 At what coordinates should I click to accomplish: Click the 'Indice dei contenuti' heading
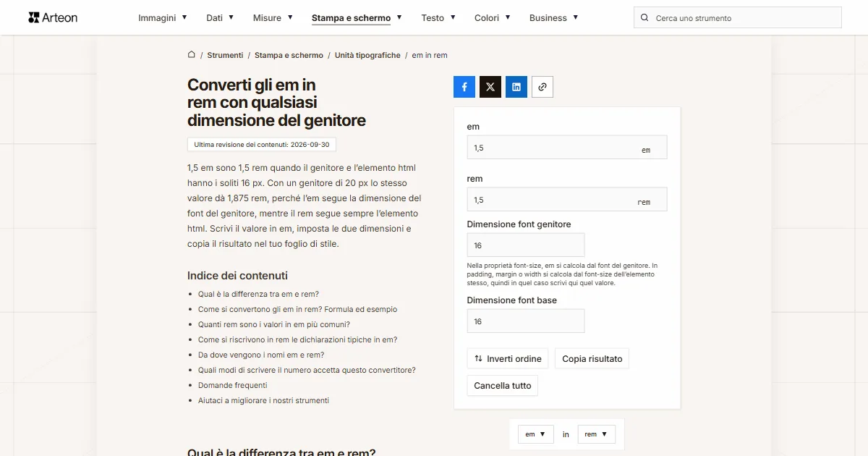tap(237, 276)
